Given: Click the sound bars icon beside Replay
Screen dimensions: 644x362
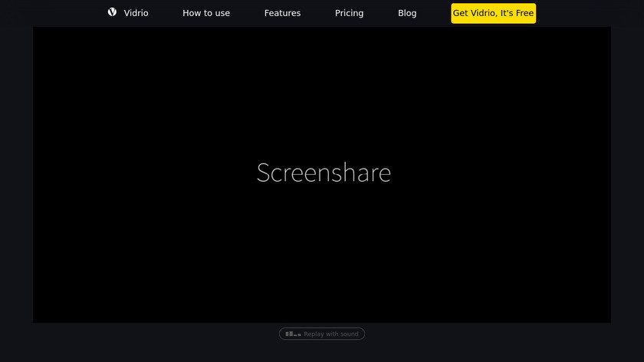Looking at the screenshot, I should [293, 334].
